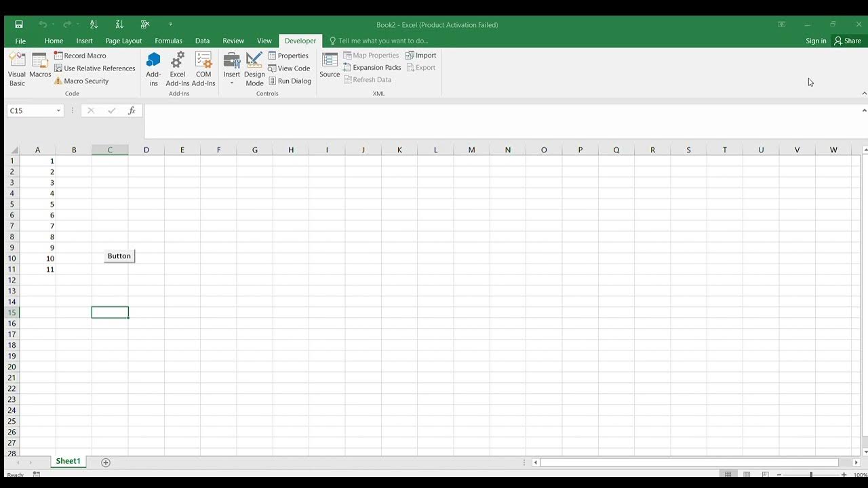The width and height of the screenshot is (868, 488).
Task: Sort descending Z to A icon
Action: pos(119,24)
